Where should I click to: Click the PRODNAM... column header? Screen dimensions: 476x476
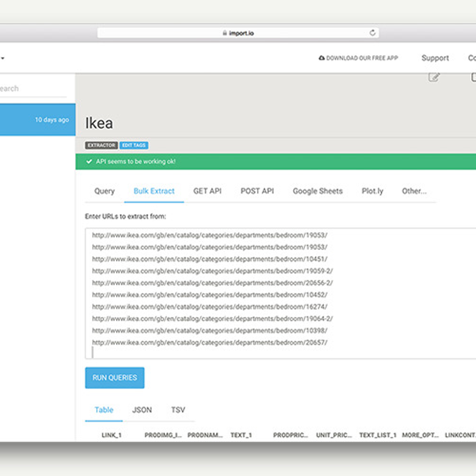click(205, 435)
